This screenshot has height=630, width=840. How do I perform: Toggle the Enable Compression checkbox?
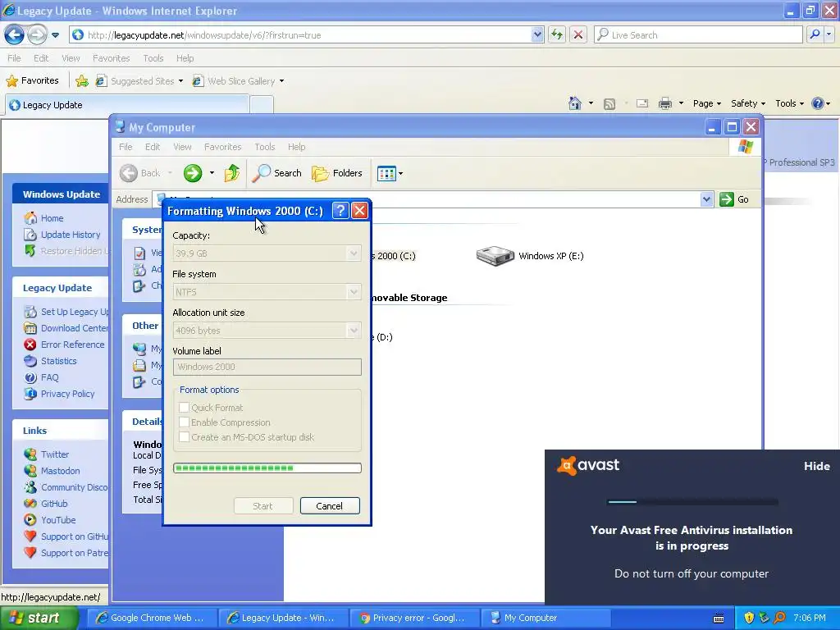185,422
